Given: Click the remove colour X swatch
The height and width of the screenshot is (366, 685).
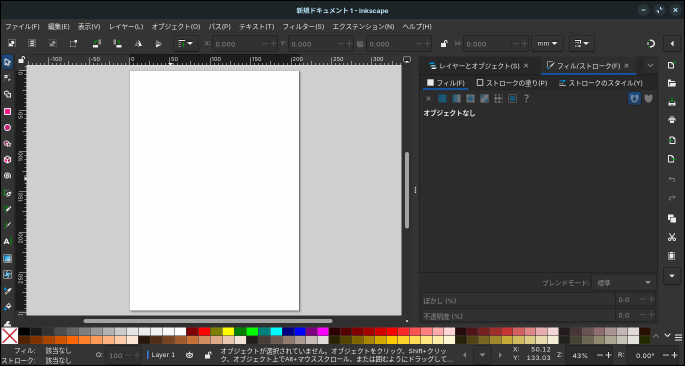Looking at the screenshot, I should pos(10,336).
